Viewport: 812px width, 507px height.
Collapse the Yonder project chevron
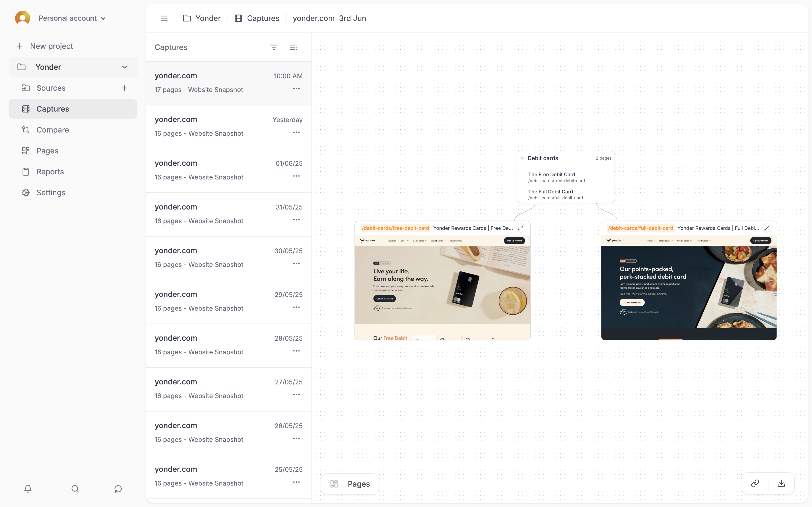pyautogui.click(x=125, y=67)
